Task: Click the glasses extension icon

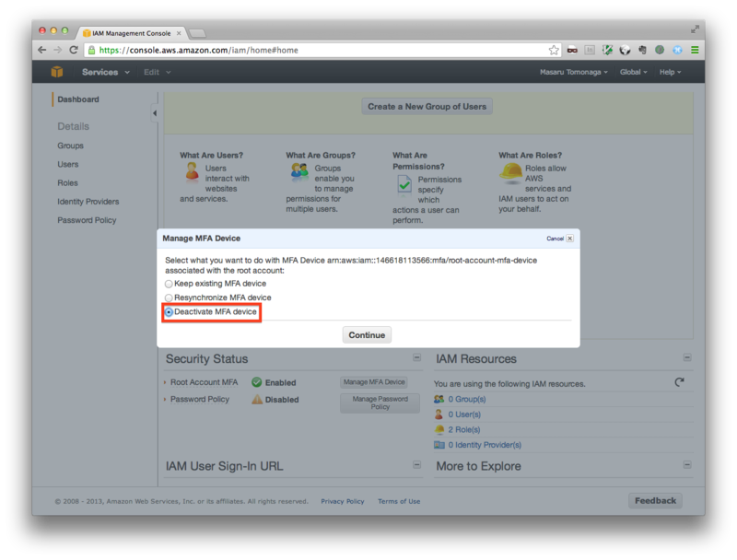Action: coord(572,51)
